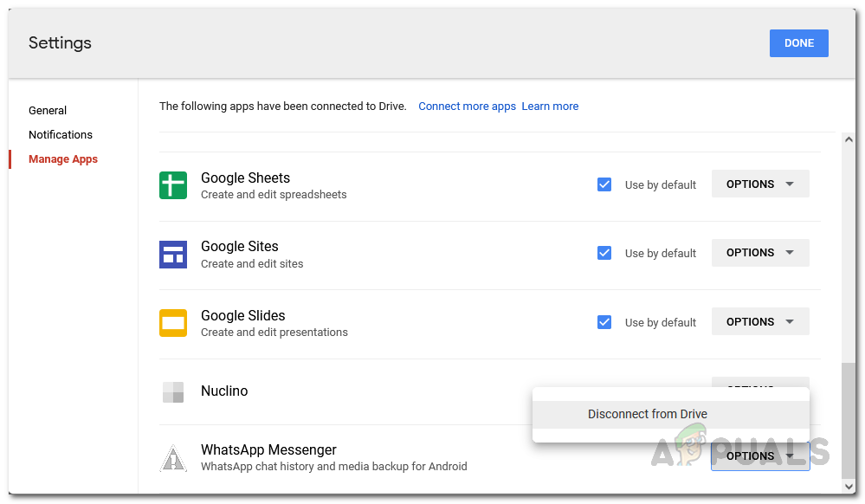The width and height of the screenshot is (865, 504).
Task: Click the Google Sites app icon
Action: pyautogui.click(x=173, y=254)
